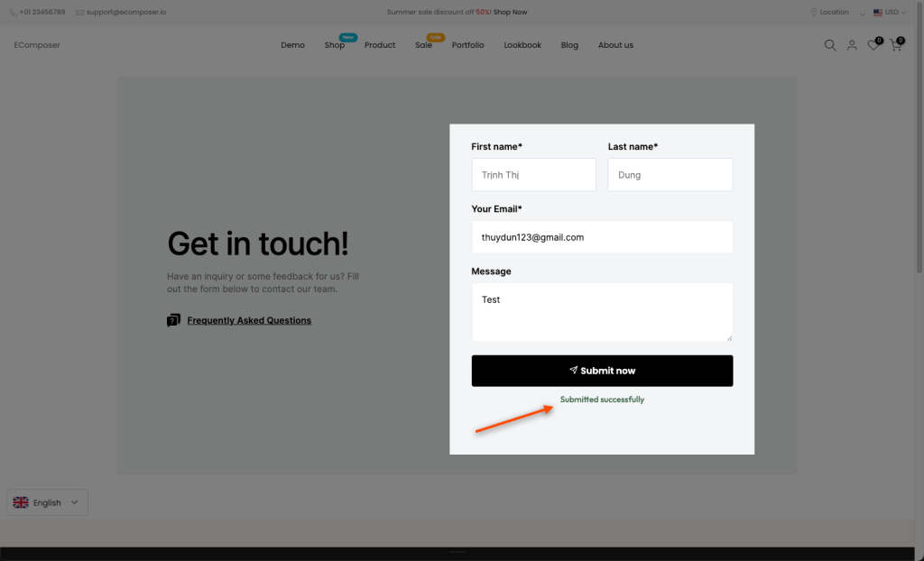Follow the Frequently Asked Questions link

249,320
